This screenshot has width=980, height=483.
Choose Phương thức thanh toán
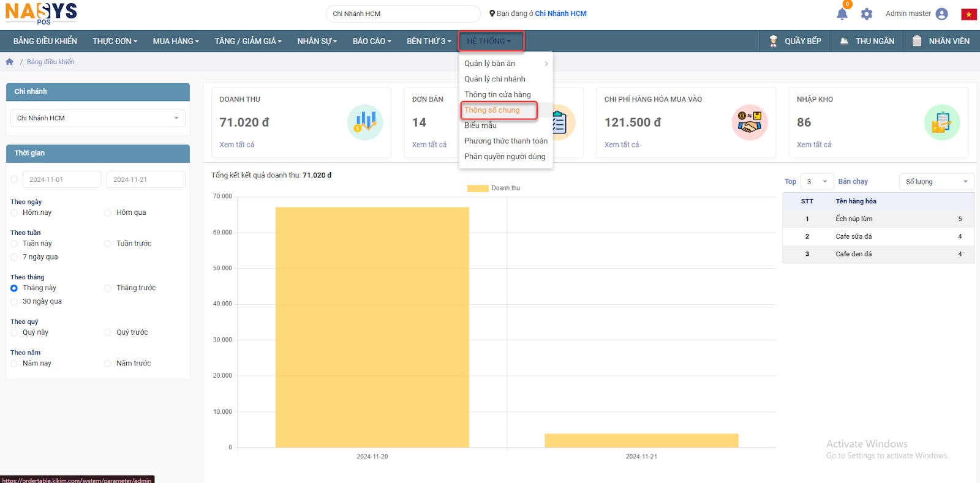pyautogui.click(x=506, y=141)
